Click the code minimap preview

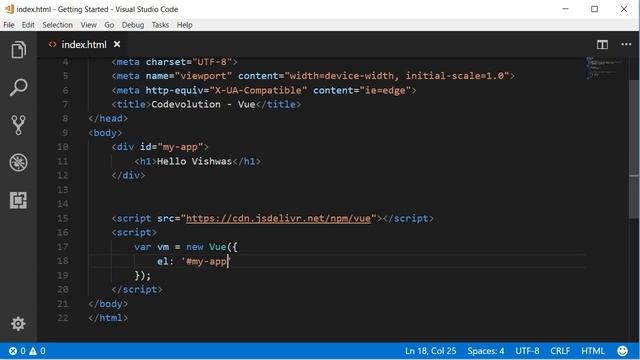pos(605,68)
